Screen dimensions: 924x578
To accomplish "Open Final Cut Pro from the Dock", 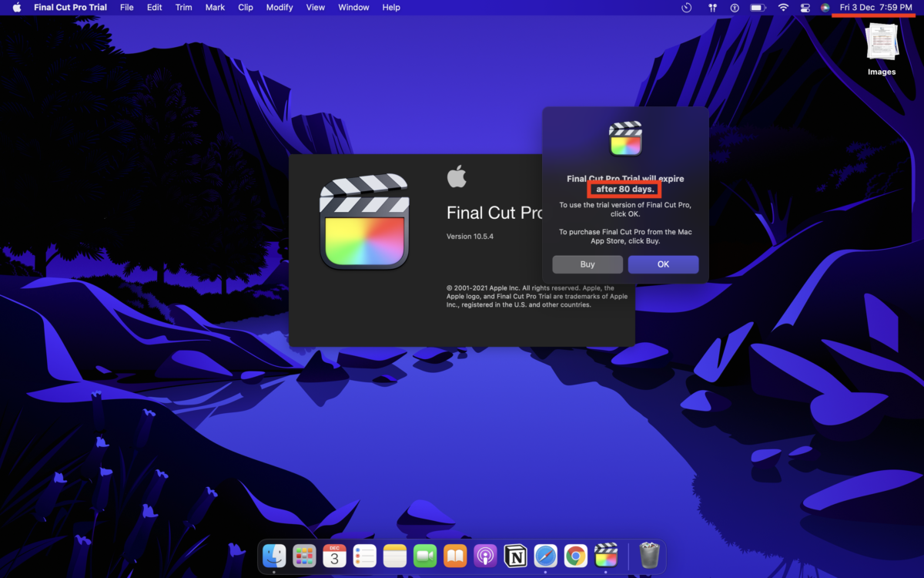I will pos(605,556).
